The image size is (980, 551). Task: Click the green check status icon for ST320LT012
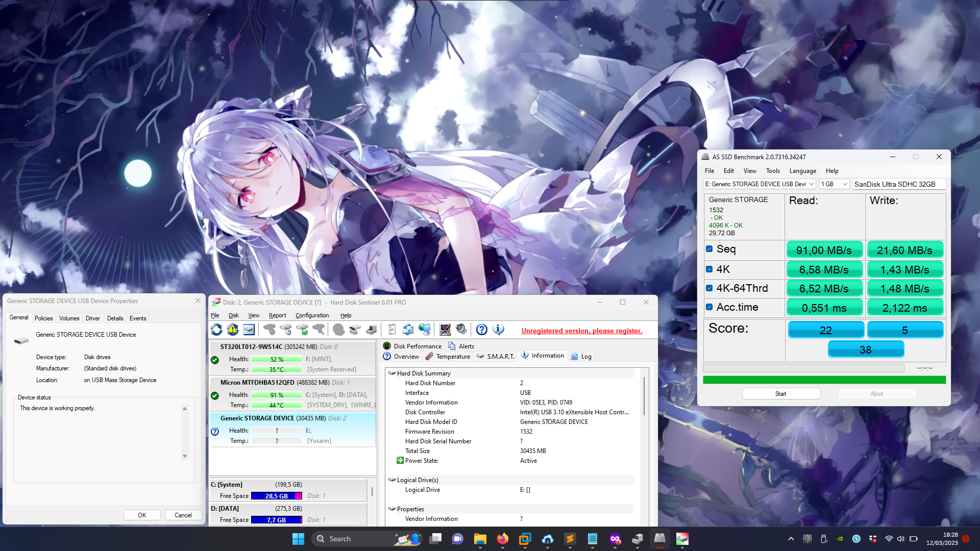[x=215, y=360]
